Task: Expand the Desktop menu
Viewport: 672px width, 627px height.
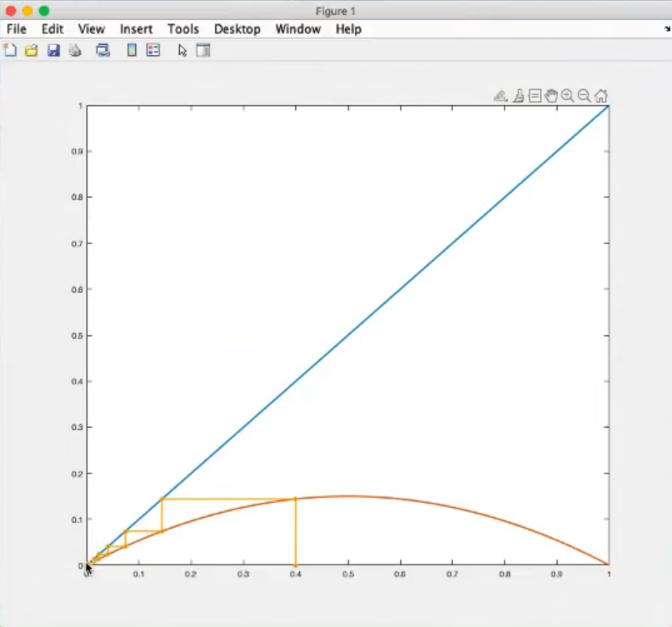Action: coord(237,29)
